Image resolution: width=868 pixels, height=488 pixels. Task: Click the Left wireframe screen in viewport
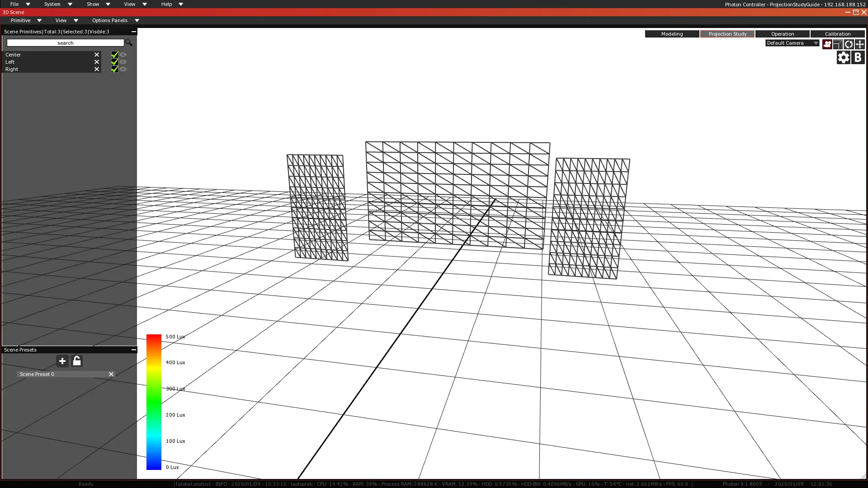click(x=317, y=207)
